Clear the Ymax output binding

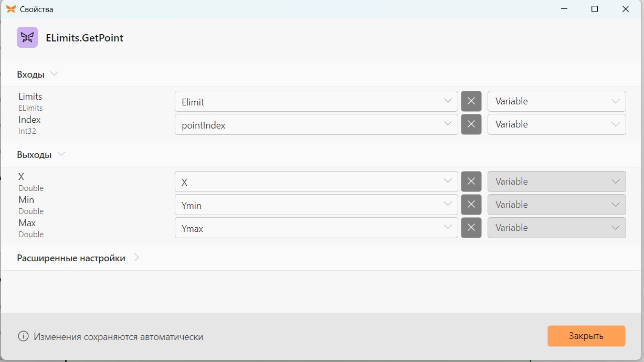tap(471, 228)
